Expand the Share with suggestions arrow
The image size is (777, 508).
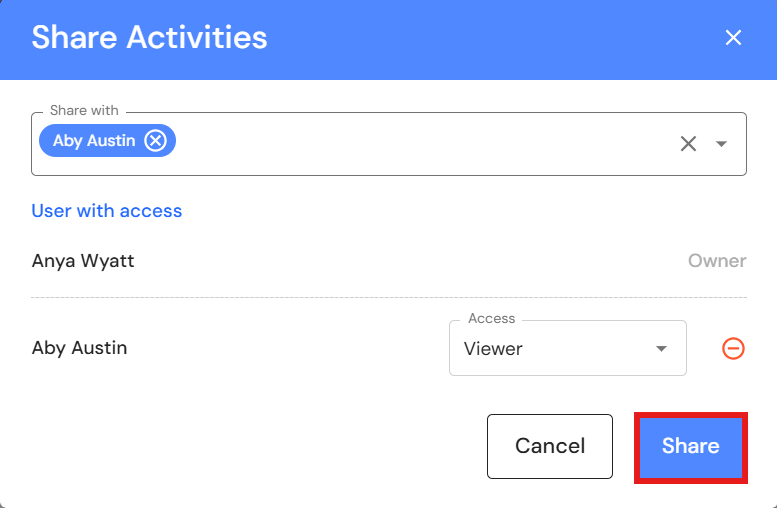coord(721,144)
